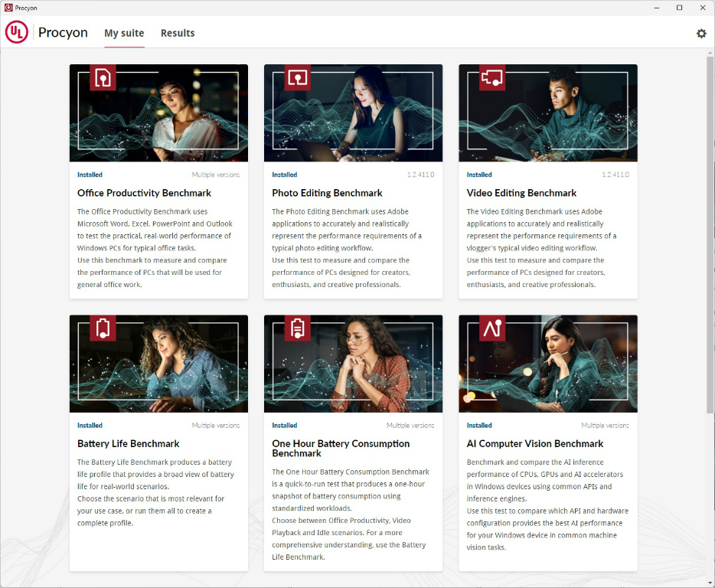Click the Office Productivity description text

(x=155, y=248)
